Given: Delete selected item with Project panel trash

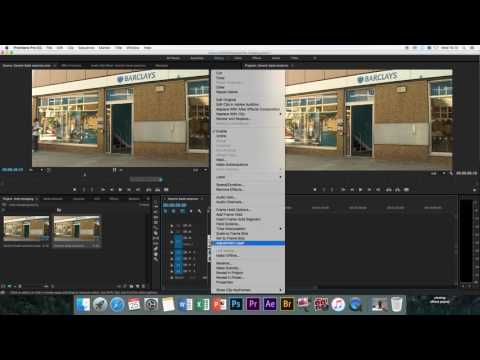Looking at the screenshot, I should click(x=144, y=286).
